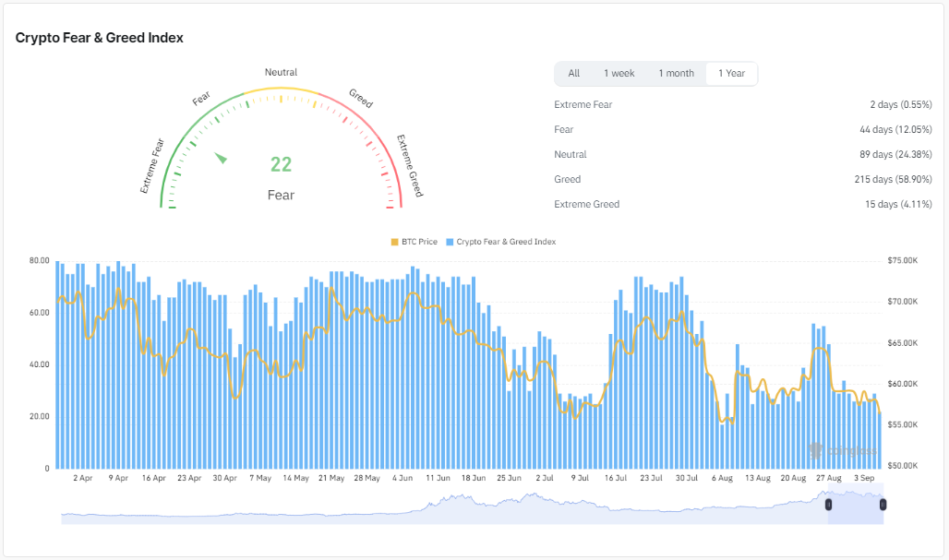
Task: Click the Neutral statistics row label
Action: (571, 154)
